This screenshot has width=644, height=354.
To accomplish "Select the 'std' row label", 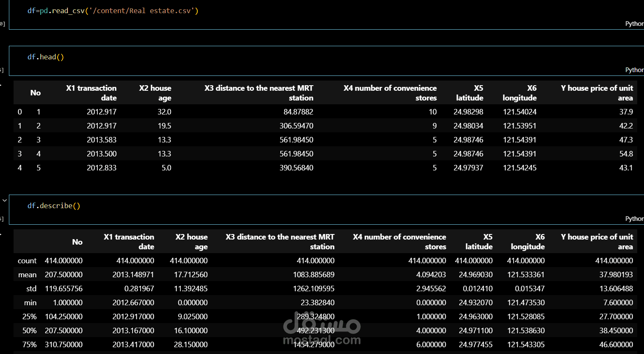I will pyautogui.click(x=31, y=289).
